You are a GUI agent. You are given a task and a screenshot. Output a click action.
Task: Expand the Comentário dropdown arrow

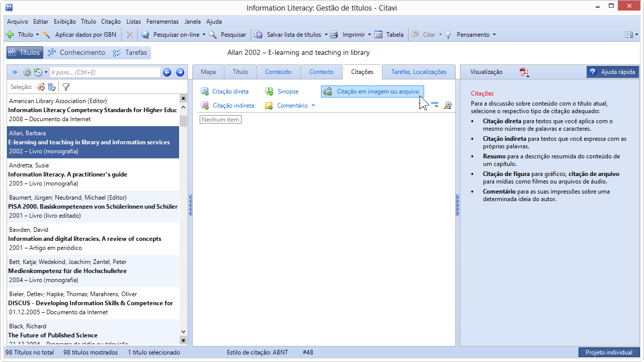click(313, 106)
